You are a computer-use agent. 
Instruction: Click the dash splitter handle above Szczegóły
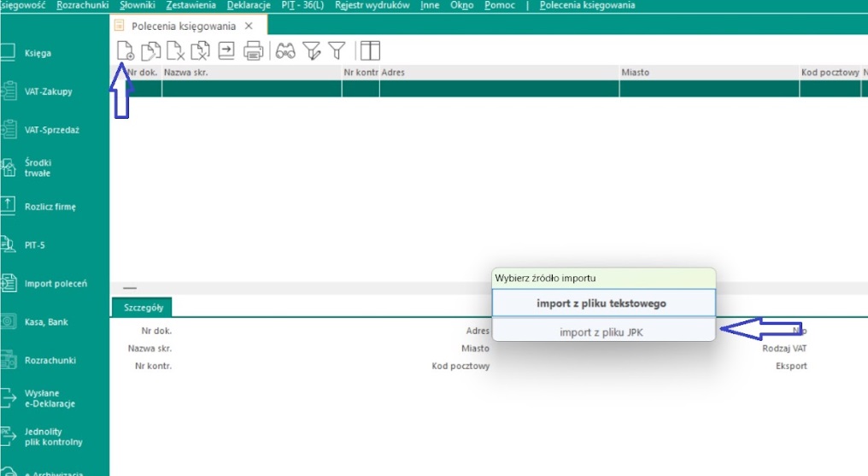(130, 288)
